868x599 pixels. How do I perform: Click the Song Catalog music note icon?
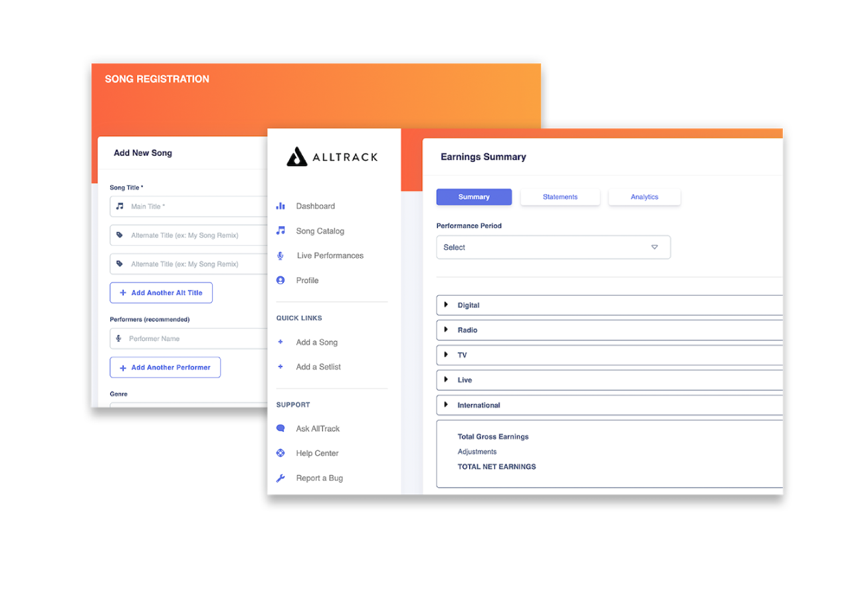click(x=280, y=231)
